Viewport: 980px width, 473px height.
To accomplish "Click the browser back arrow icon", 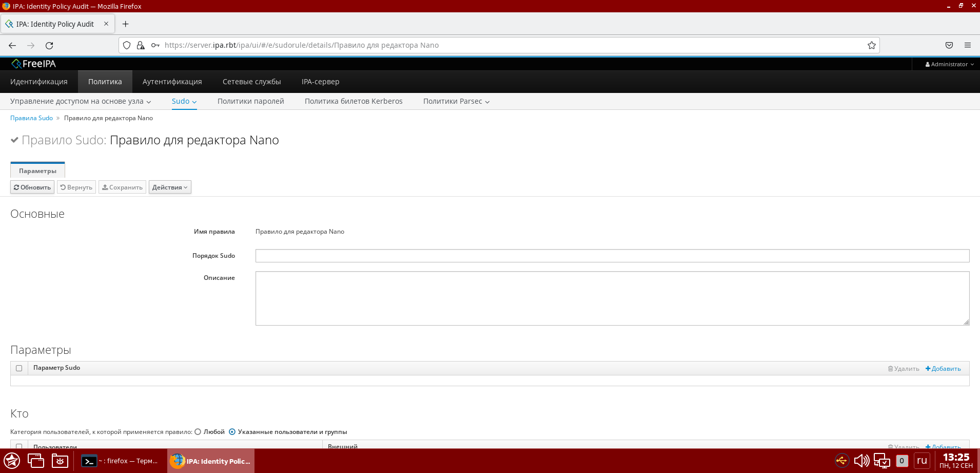I will 12,46.
